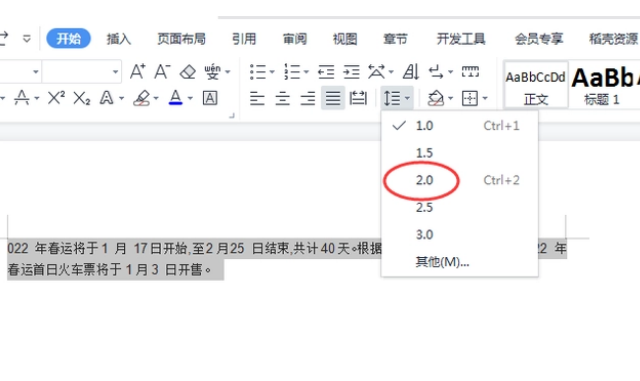The height and width of the screenshot is (381, 640).
Task: Expand numbered list options arrow
Action: point(306,72)
